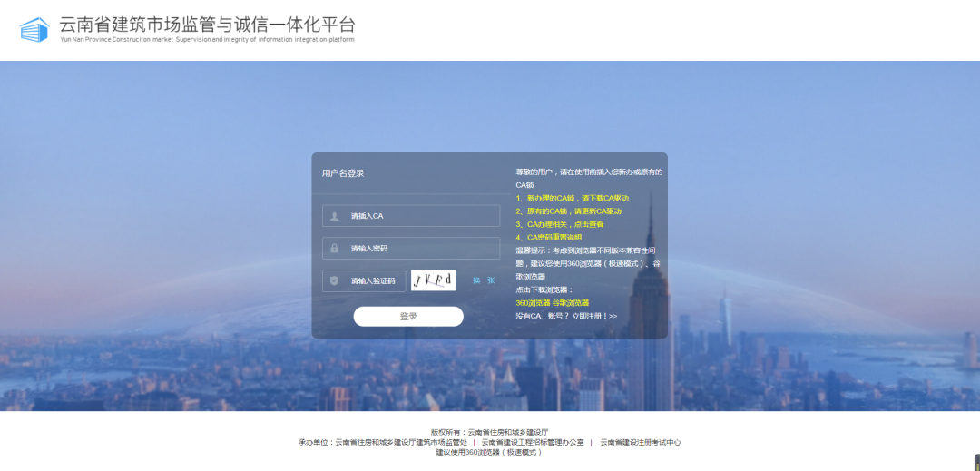Click footer text 云南省建设工程招标管理办公室
The image size is (980, 471).
(533, 442)
